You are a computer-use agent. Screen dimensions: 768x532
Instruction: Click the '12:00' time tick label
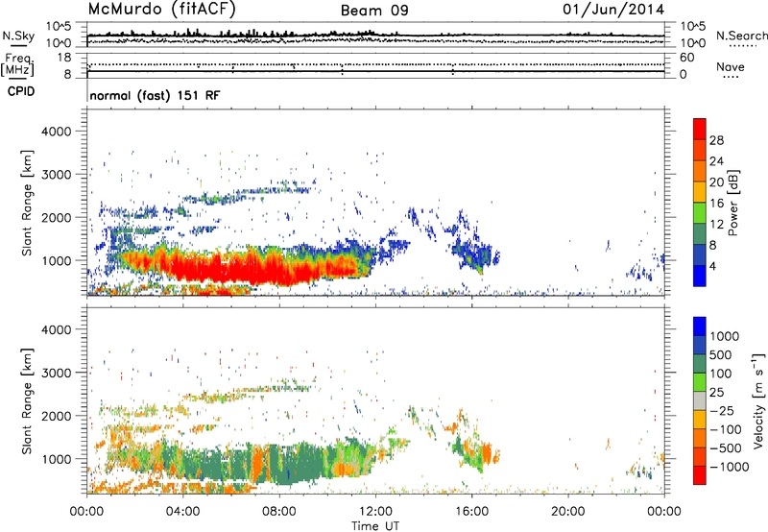[x=375, y=512]
